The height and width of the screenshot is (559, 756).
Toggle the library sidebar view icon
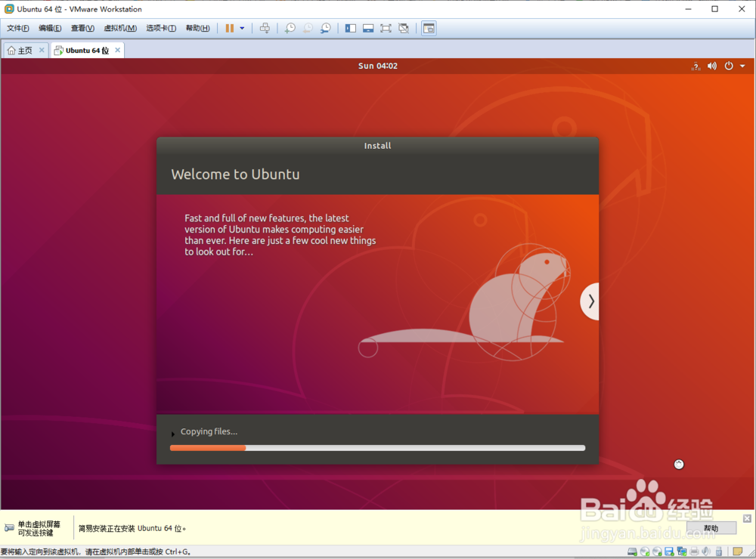[x=351, y=29]
